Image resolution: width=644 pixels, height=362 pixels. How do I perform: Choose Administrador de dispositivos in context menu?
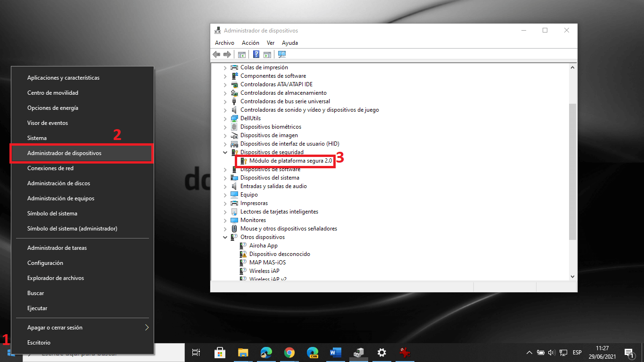(x=82, y=153)
